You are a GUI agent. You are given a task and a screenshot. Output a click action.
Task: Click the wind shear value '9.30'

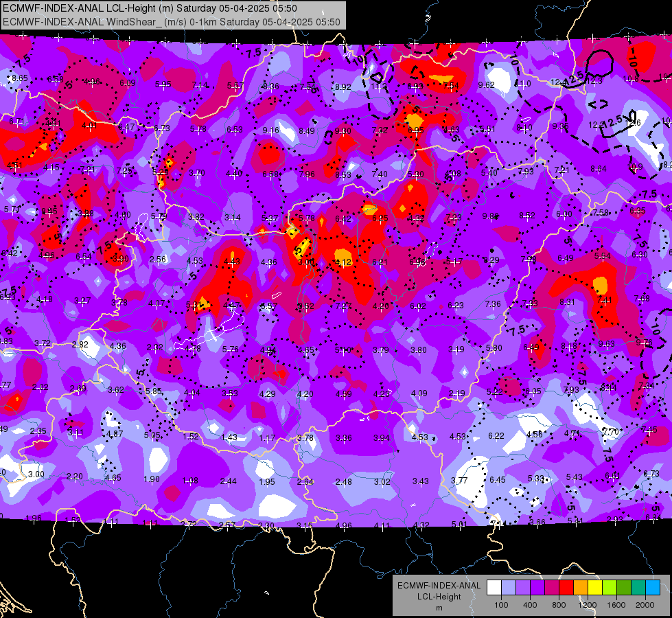(x=343, y=131)
